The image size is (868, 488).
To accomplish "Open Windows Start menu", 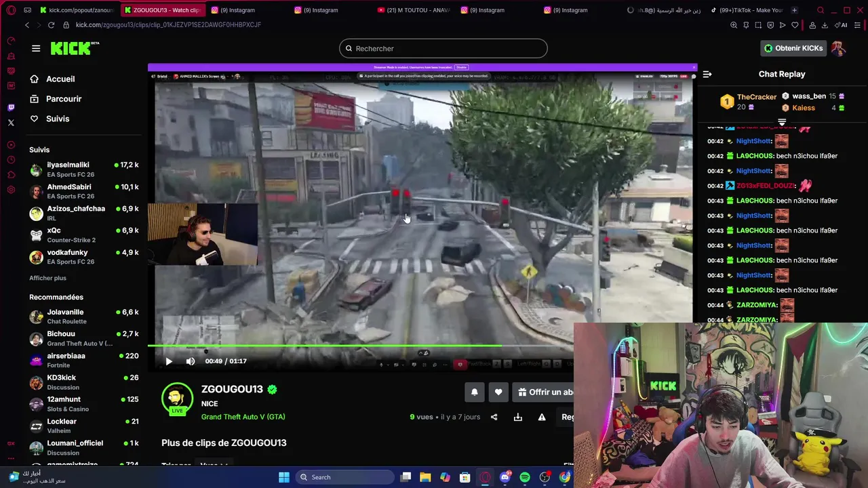I will [284, 477].
